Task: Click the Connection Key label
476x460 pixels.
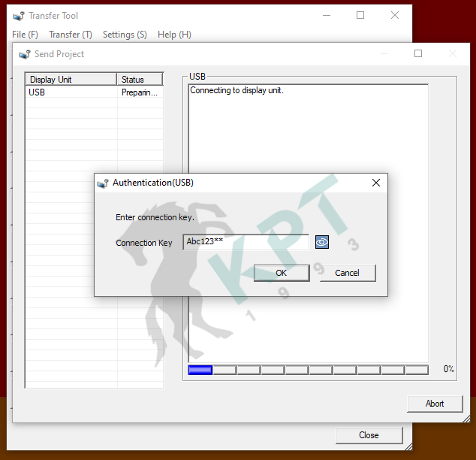Action: coord(144,243)
